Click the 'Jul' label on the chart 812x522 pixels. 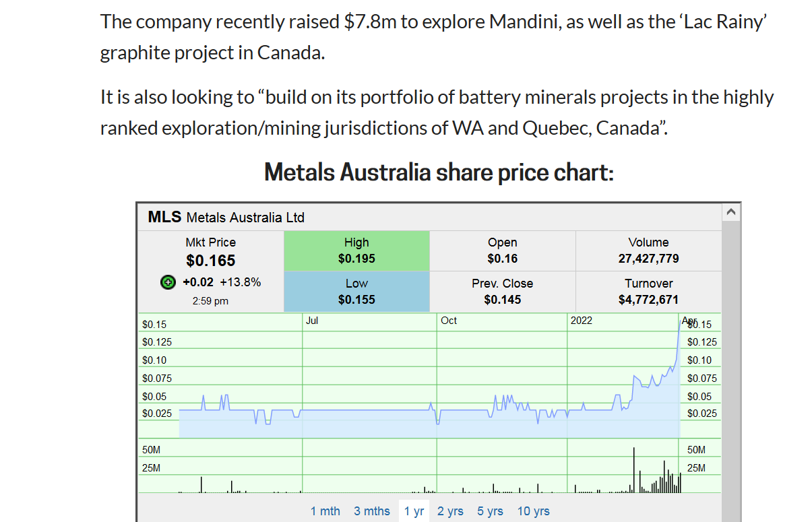(x=312, y=321)
